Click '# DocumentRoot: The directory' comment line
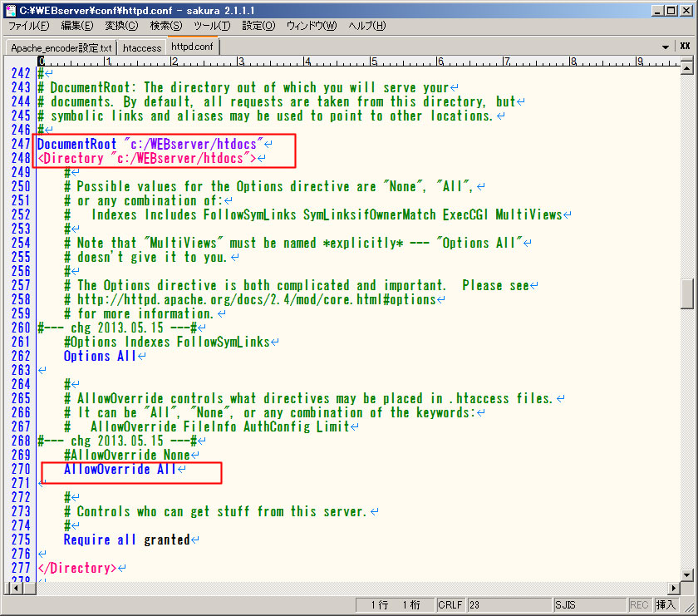698x616 pixels. tap(243, 87)
